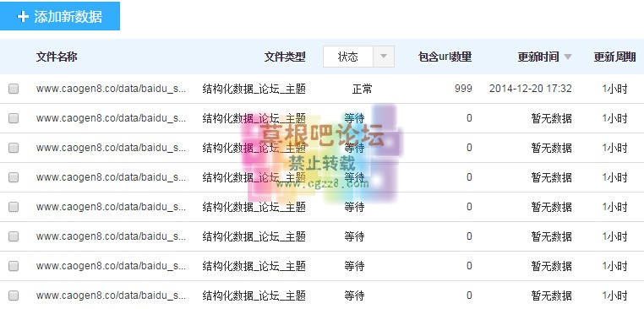Open the file link in the 正常 row
This screenshot has width=644, height=309.
[x=112, y=89]
